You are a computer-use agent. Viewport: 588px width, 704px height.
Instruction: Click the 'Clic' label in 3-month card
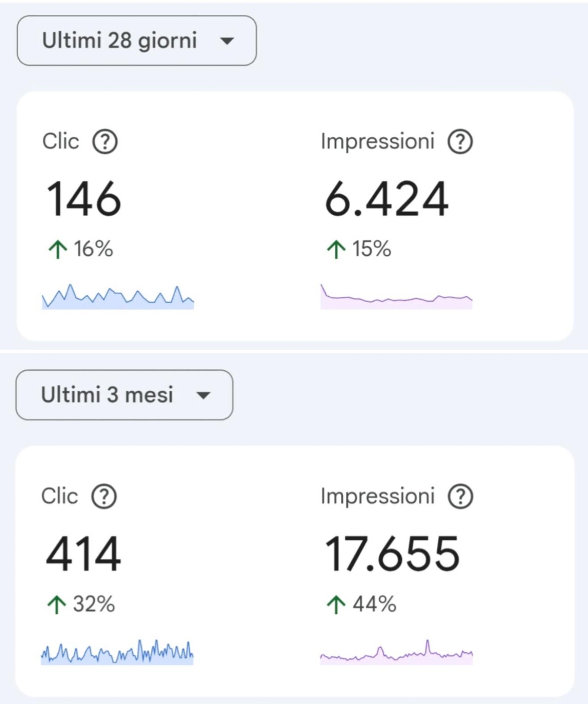tap(59, 496)
